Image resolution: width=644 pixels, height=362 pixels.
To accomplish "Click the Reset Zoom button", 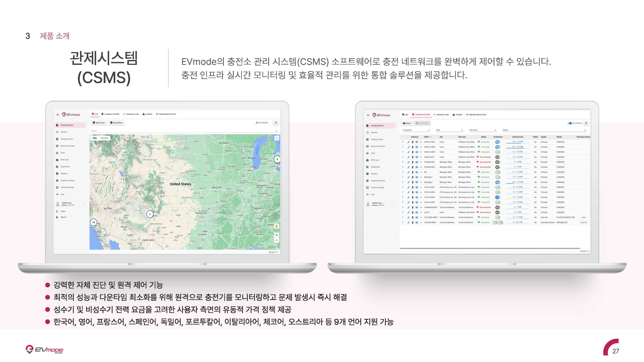I will 99,123.
